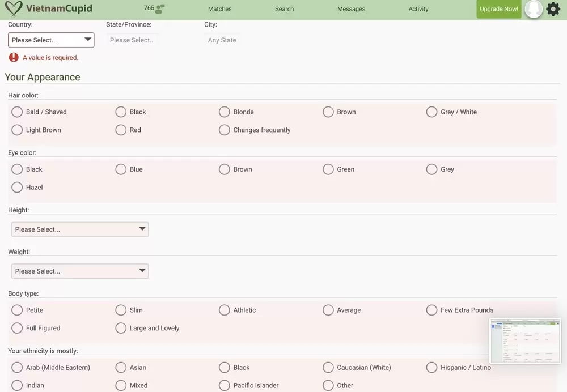Viewport: 567px width, 392px height.
Task: Open the profile avatar icon
Action: pos(534,9)
